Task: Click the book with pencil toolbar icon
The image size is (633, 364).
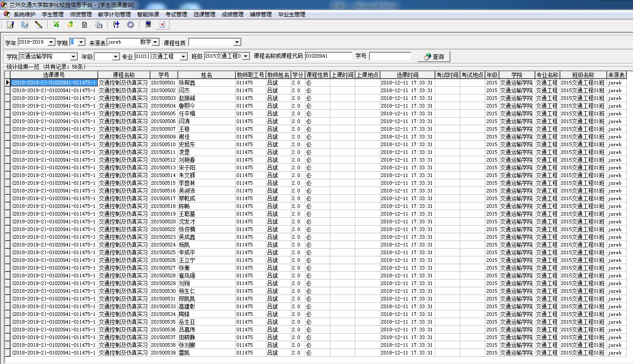Action: click(x=25, y=25)
